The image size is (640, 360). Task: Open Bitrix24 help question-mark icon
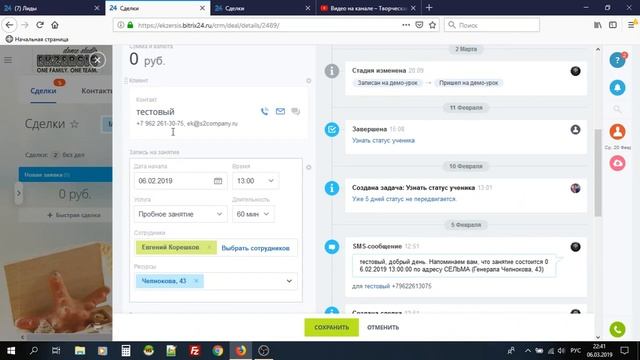[x=617, y=60]
